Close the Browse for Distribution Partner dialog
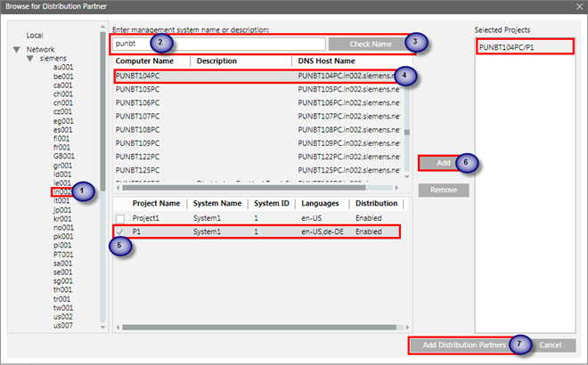Screen dimensions: 588x365 573,8
